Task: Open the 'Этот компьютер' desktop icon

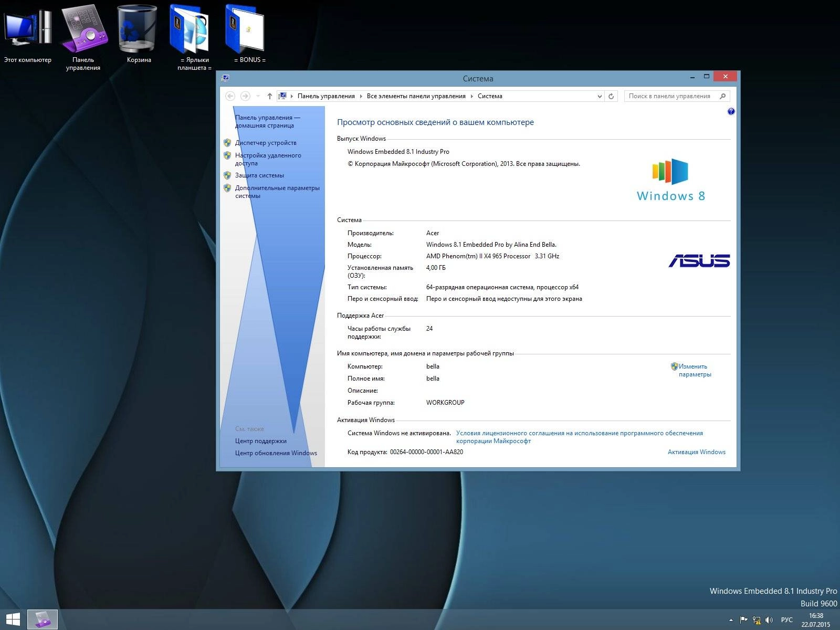Action: tap(27, 33)
